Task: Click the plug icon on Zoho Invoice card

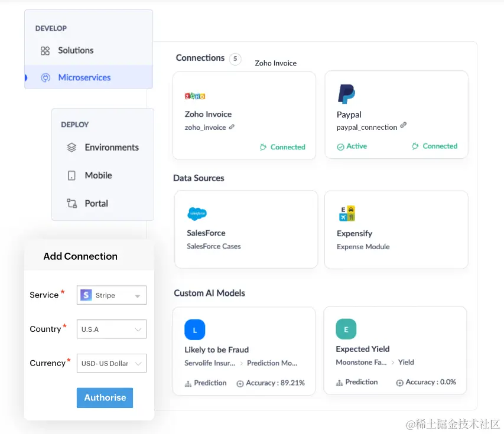Action: pyautogui.click(x=263, y=147)
